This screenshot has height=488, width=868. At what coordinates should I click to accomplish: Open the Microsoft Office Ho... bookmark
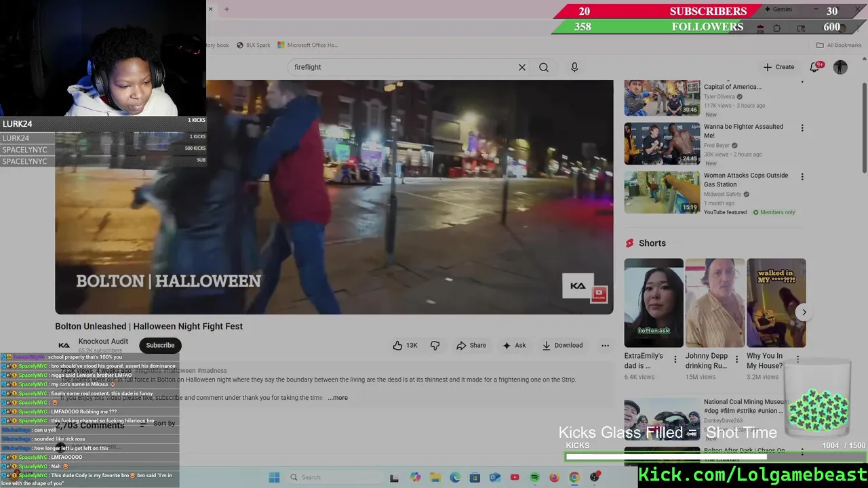[x=308, y=45]
